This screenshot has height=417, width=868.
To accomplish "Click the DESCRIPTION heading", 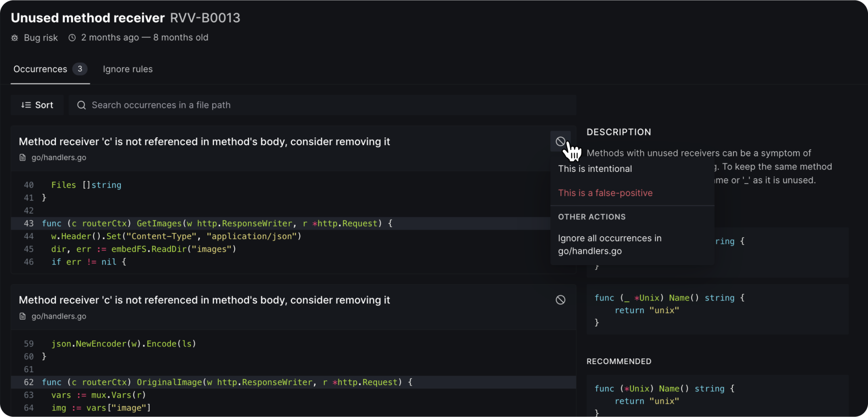I will (x=619, y=132).
